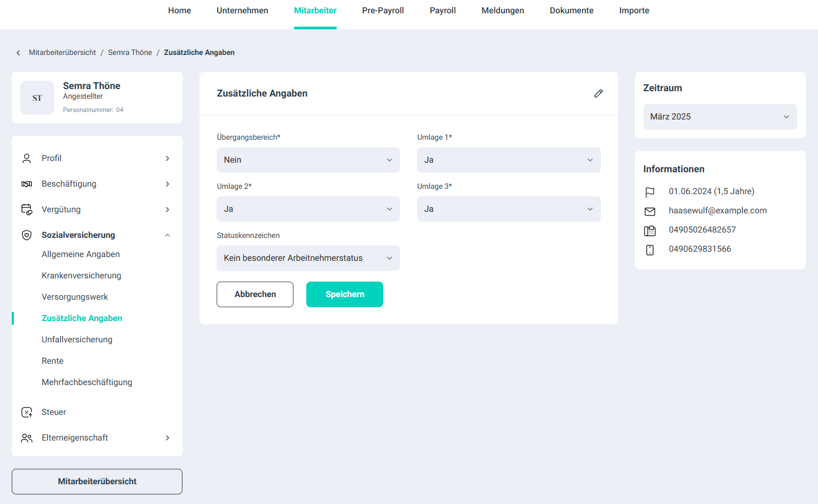Switch to the Payroll tab
Viewport: 818px width, 504px height.
point(442,11)
